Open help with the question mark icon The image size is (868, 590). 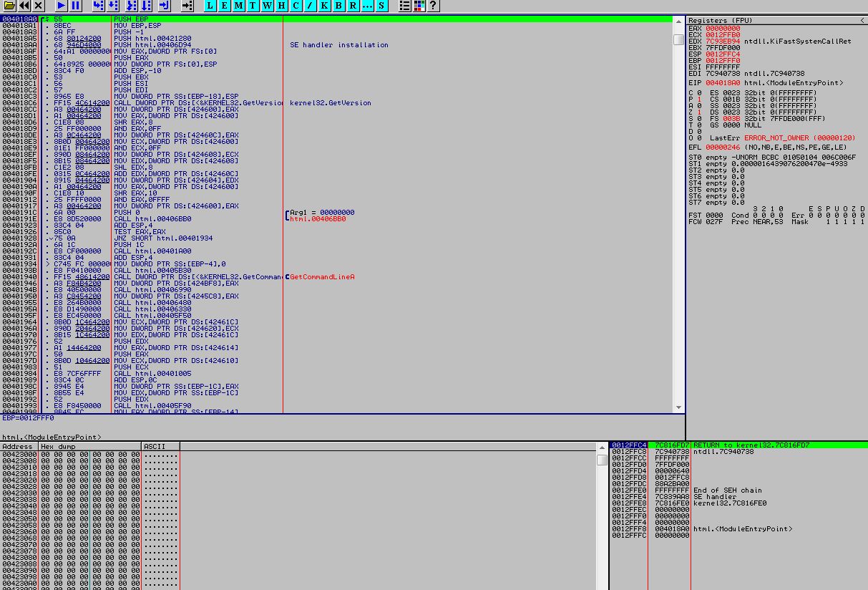[x=433, y=6]
